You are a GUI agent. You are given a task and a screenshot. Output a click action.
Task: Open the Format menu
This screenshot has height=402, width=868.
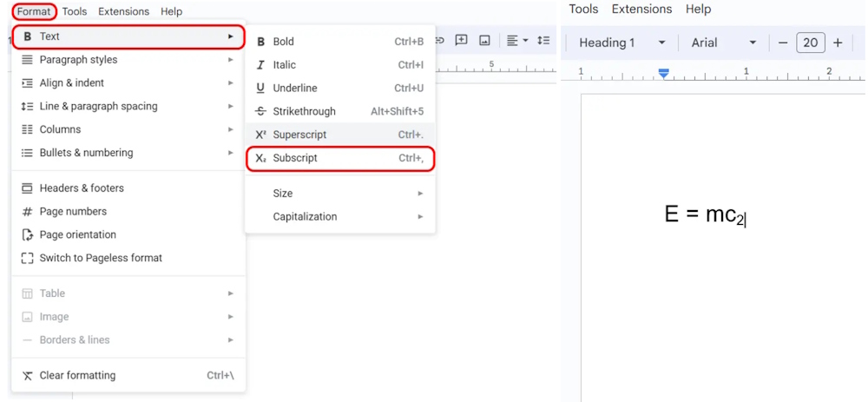click(x=34, y=11)
